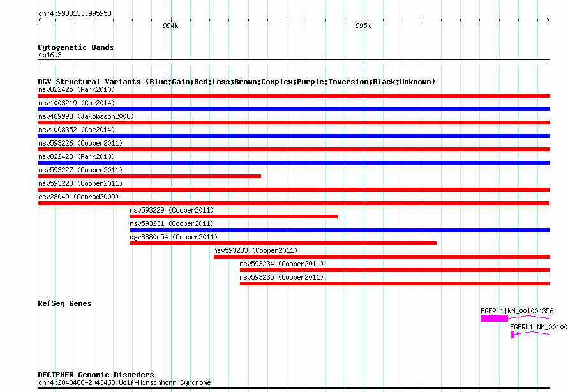
Task: Click the dgv8880n54 (Cooper2011) label
Action: point(174,237)
